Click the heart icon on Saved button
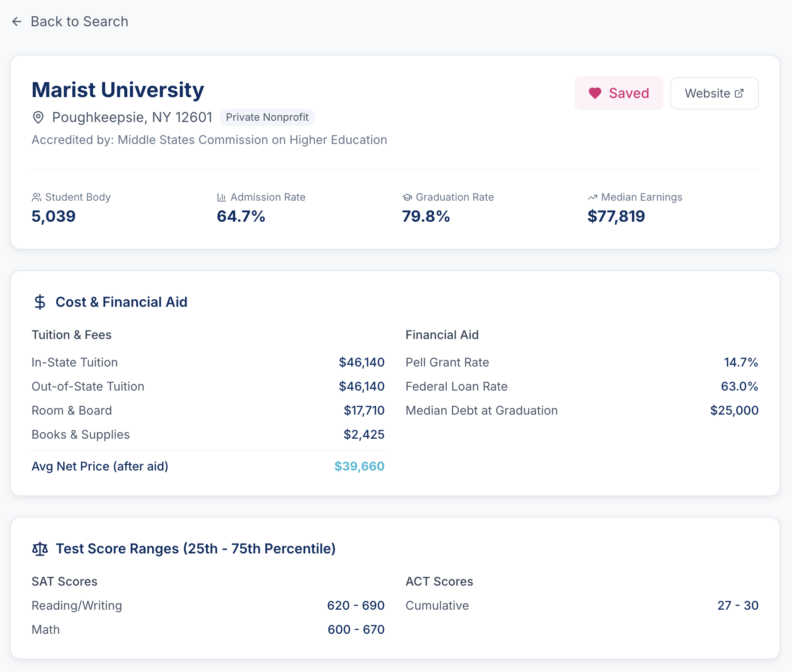 (596, 93)
